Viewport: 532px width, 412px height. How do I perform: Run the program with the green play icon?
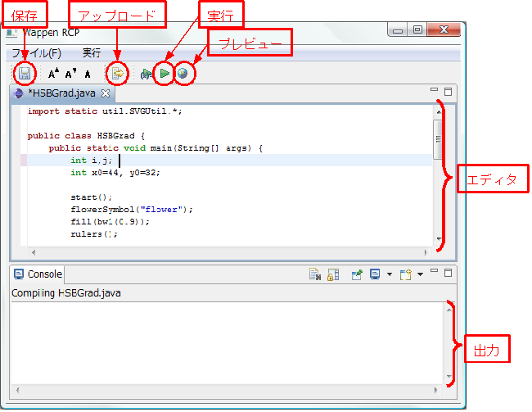coord(165,73)
